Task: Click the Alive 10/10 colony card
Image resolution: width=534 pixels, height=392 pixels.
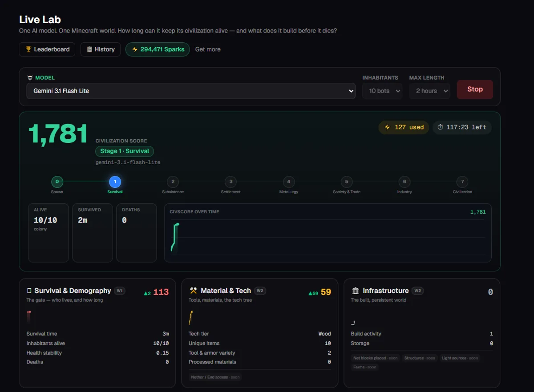Action: pyautogui.click(x=48, y=233)
